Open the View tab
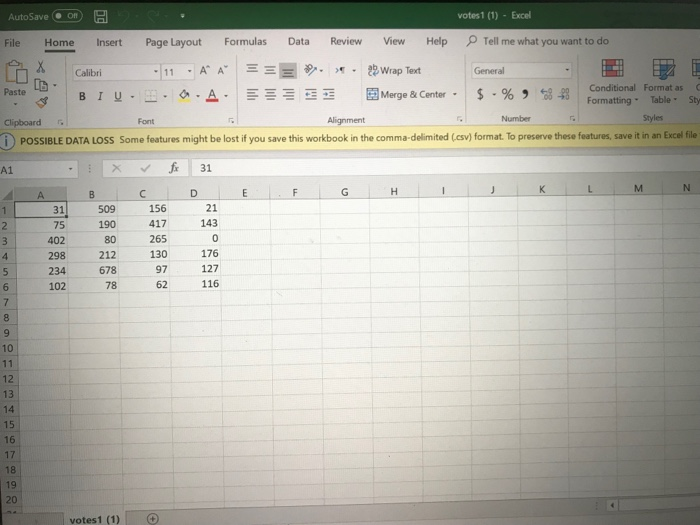 [394, 41]
